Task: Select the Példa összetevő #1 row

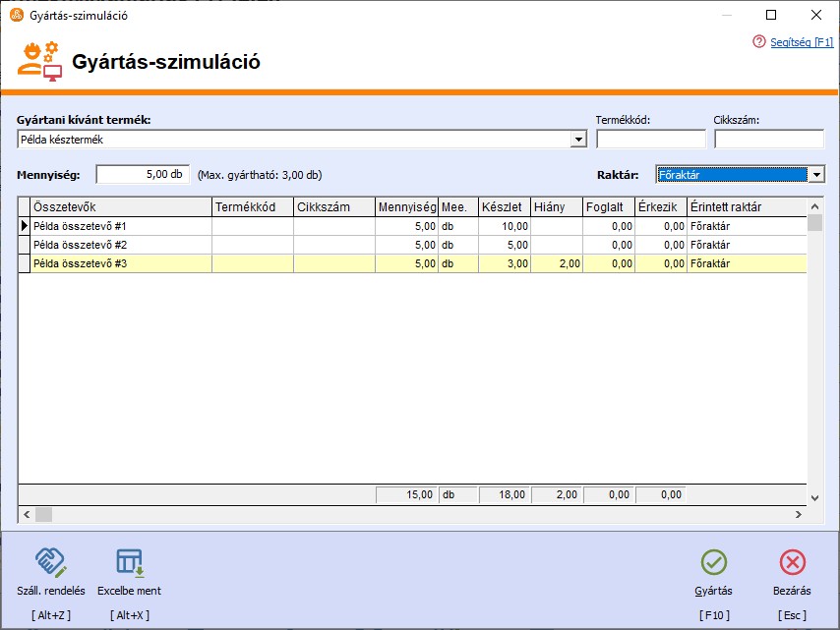Action: click(120, 226)
